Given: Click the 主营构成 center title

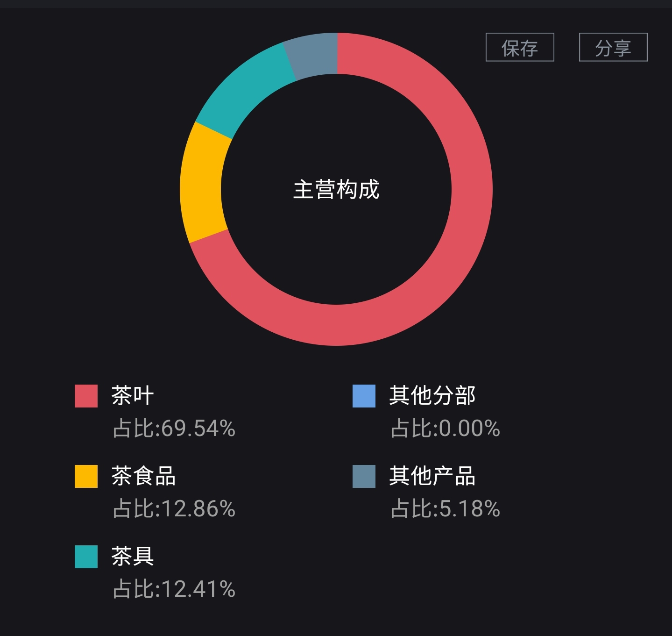Looking at the screenshot, I should pos(336,190).
